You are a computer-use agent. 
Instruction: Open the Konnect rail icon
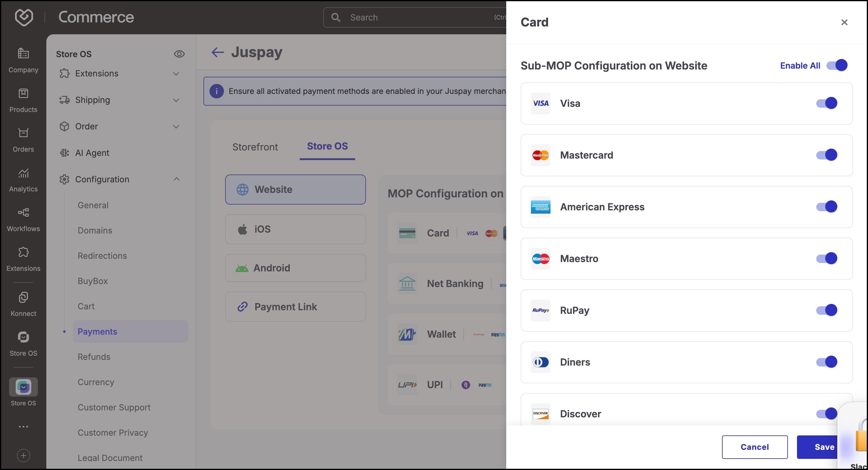click(x=23, y=298)
